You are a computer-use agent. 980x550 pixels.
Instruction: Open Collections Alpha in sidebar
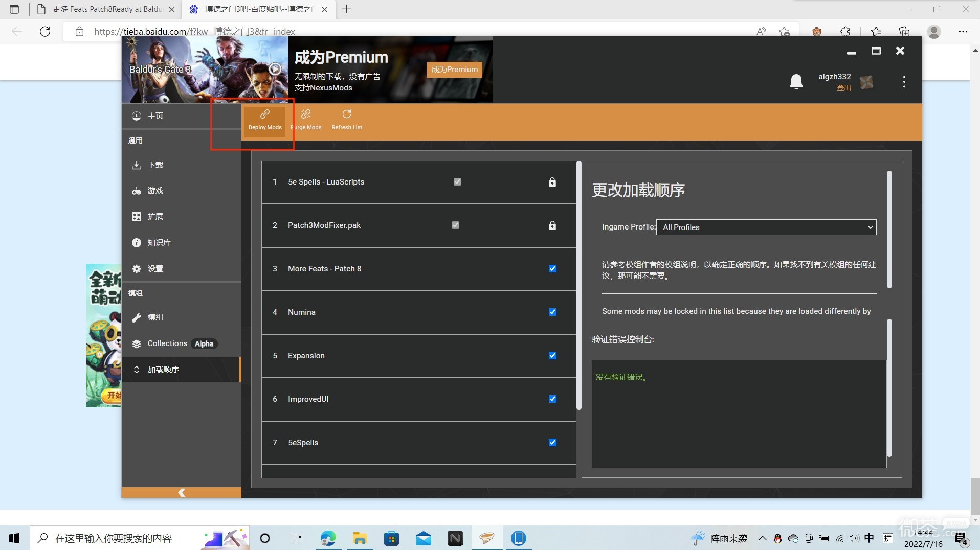point(181,343)
